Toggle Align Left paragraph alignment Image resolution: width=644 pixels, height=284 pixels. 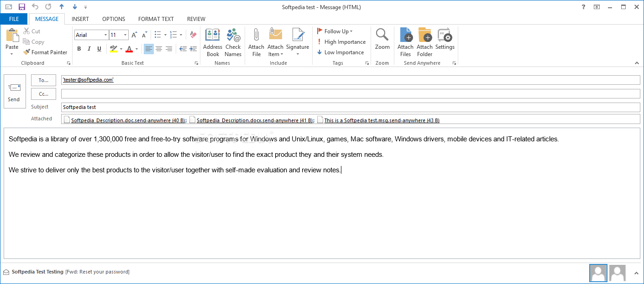coord(149,49)
